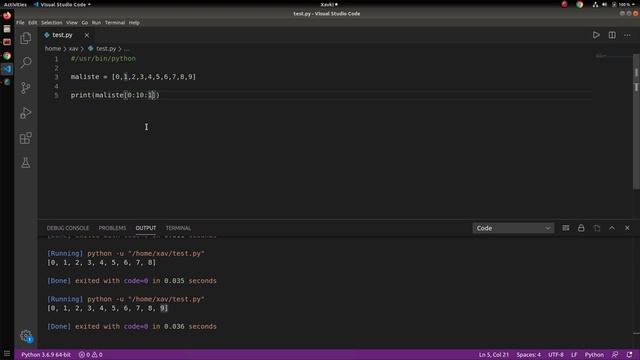Change the Python language mode

594,355
